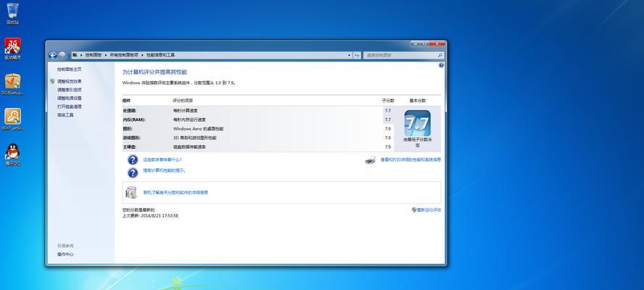The height and width of the screenshot is (290, 644).
Task: Open 打开磁盘清理 sidebar link
Action: click(69, 107)
